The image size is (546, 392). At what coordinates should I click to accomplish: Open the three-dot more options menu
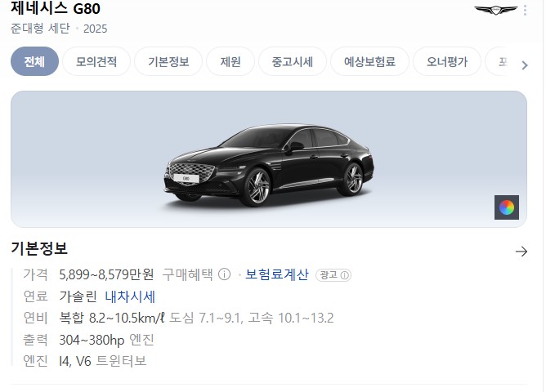(x=525, y=10)
